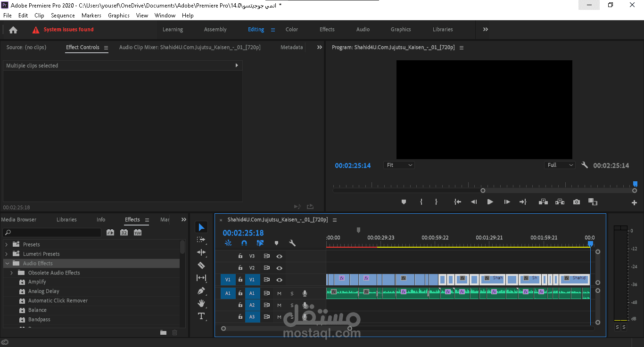Jump to the Out point
This screenshot has height=347, width=644.
click(523, 202)
